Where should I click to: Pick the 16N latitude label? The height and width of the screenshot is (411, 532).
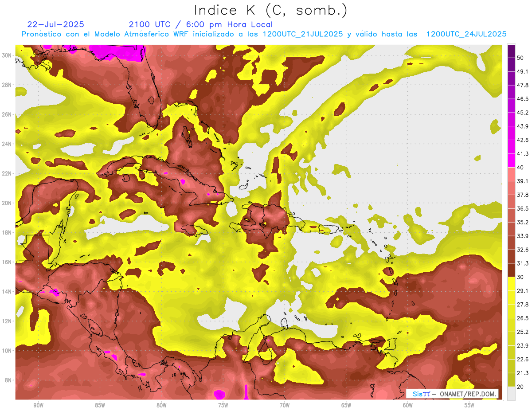(7, 262)
